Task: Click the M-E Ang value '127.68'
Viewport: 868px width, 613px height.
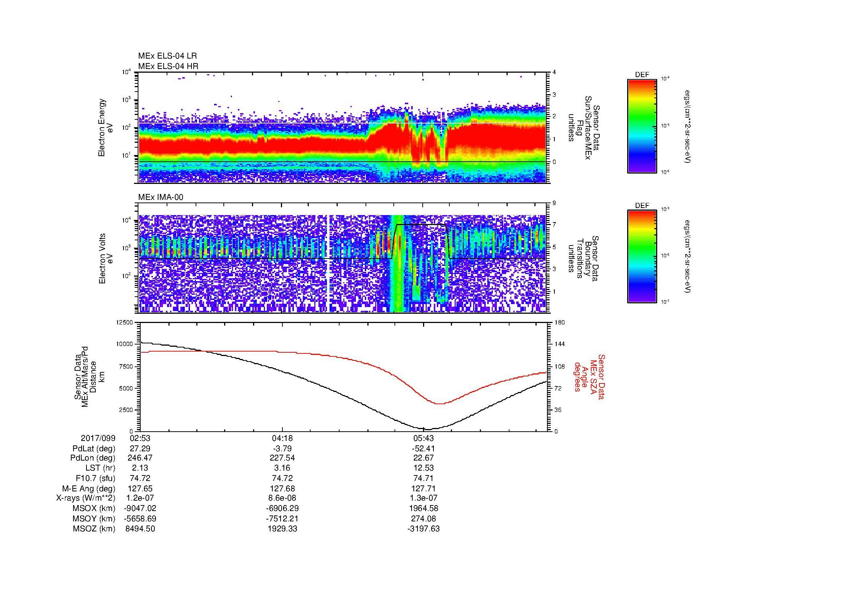Action: (x=282, y=489)
